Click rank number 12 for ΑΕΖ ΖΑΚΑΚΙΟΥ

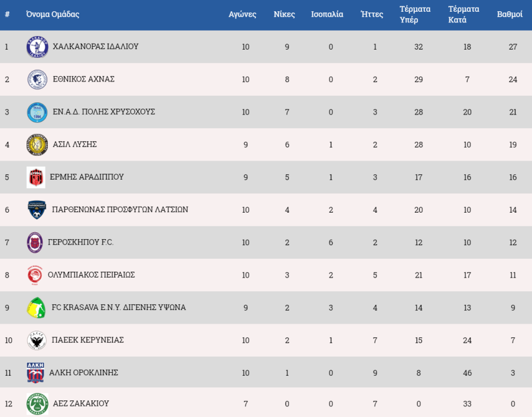click(x=8, y=404)
